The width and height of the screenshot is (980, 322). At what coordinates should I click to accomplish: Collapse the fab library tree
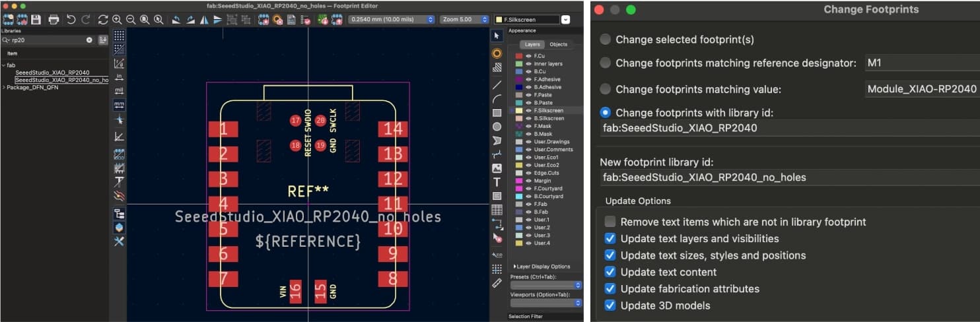coord(4,65)
